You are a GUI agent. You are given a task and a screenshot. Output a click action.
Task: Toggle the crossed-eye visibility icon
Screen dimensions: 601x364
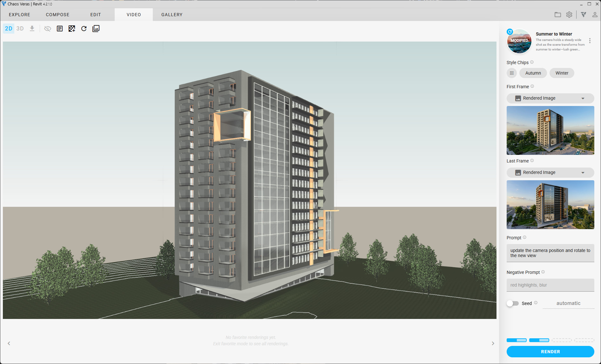(x=48, y=29)
